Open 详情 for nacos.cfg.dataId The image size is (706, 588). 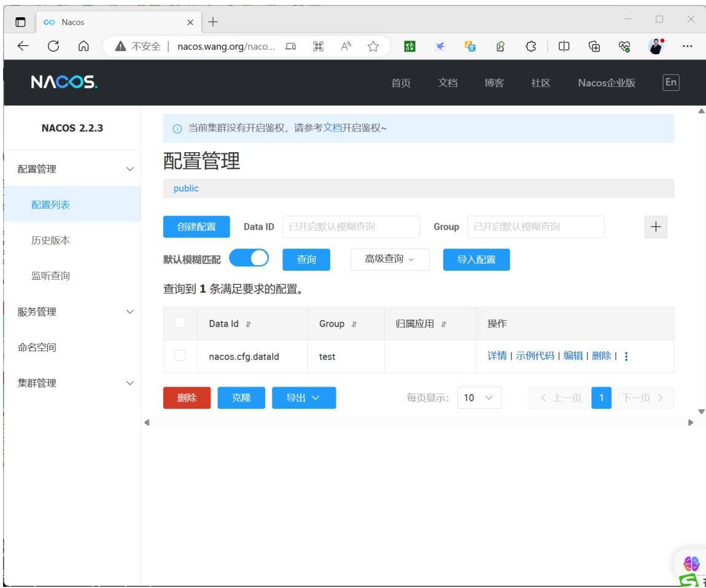coord(497,355)
